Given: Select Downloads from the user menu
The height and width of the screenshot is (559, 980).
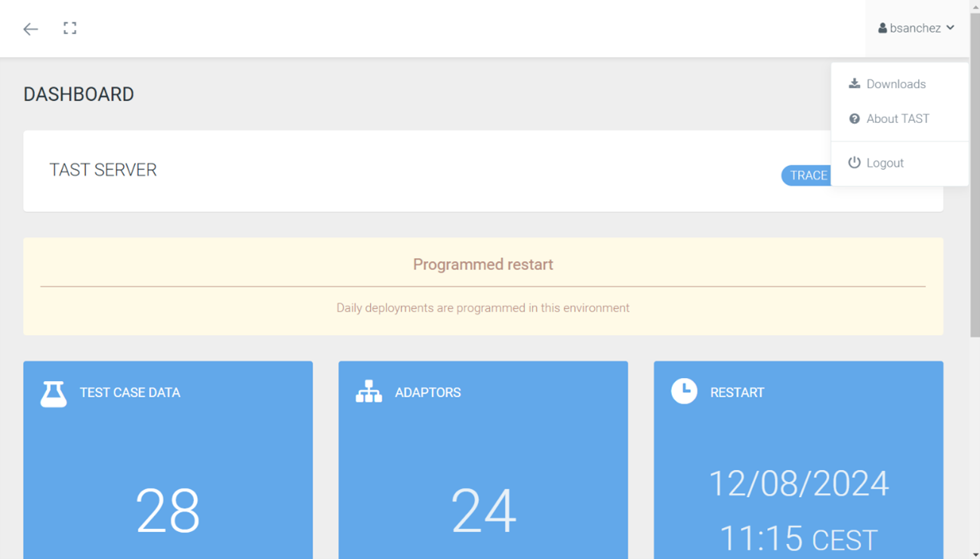Looking at the screenshot, I should point(895,84).
